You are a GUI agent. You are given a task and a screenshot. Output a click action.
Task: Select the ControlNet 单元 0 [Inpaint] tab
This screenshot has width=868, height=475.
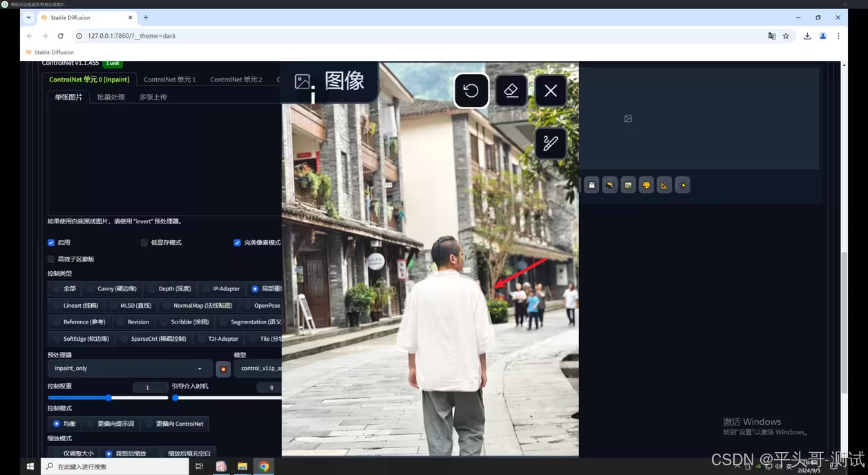[x=89, y=80]
